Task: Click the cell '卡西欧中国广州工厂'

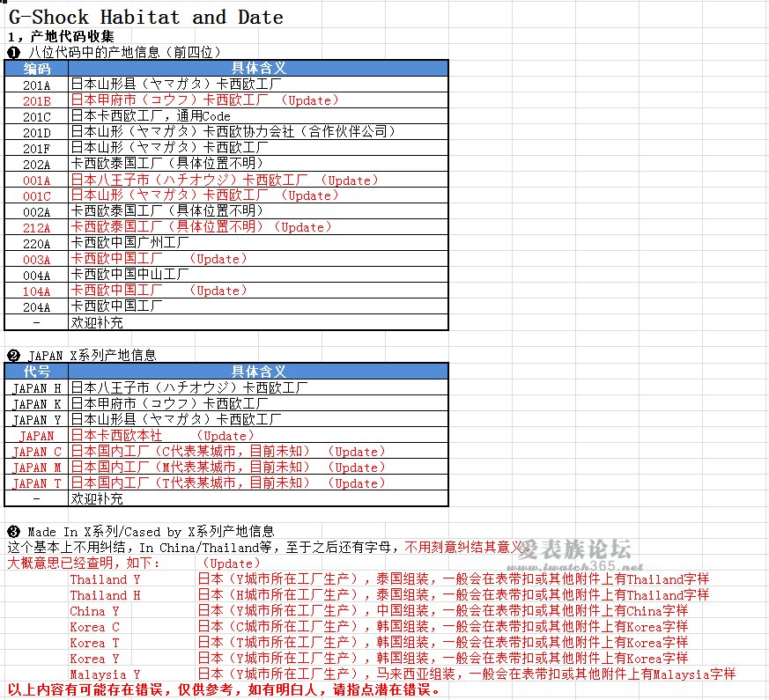Action: [258, 243]
